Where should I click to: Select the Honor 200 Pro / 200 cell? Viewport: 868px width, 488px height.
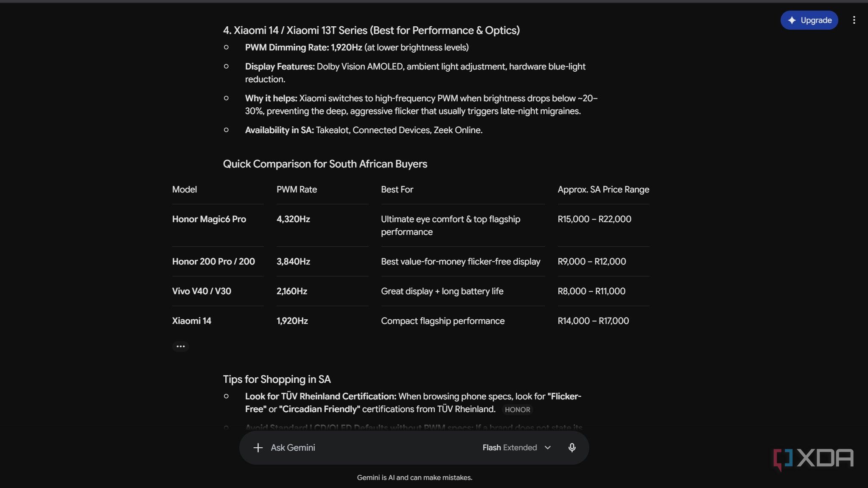tap(213, 262)
